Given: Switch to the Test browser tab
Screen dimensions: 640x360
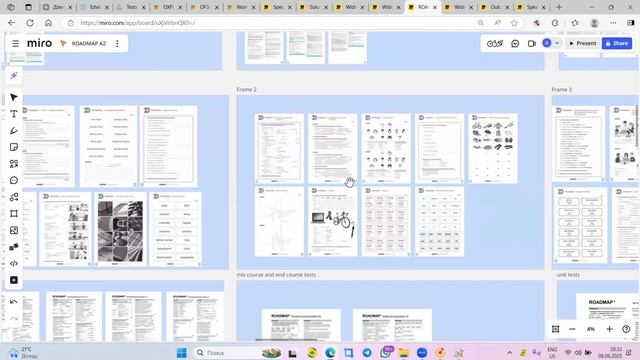Looking at the screenshot, I should [131, 7].
